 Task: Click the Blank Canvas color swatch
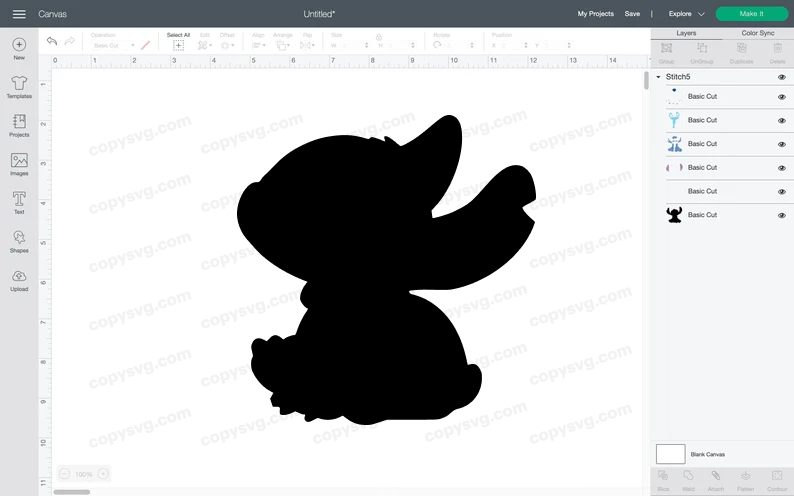pos(670,454)
